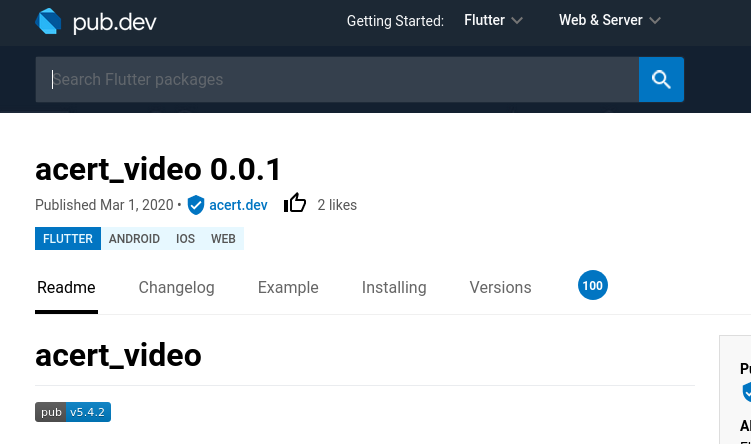Click the verified publisher shield icon
This screenshot has width=751, height=444.
[195, 205]
